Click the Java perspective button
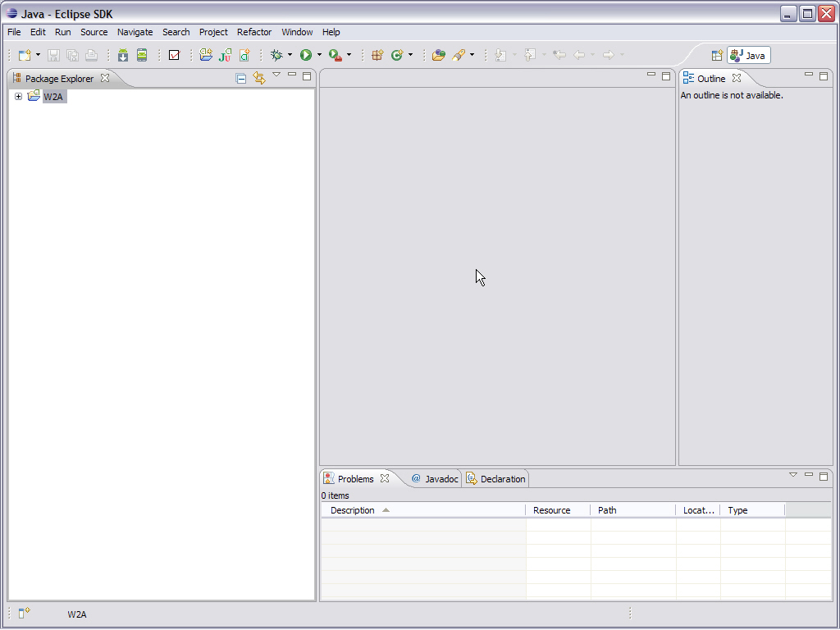840x630 pixels. 749,56
